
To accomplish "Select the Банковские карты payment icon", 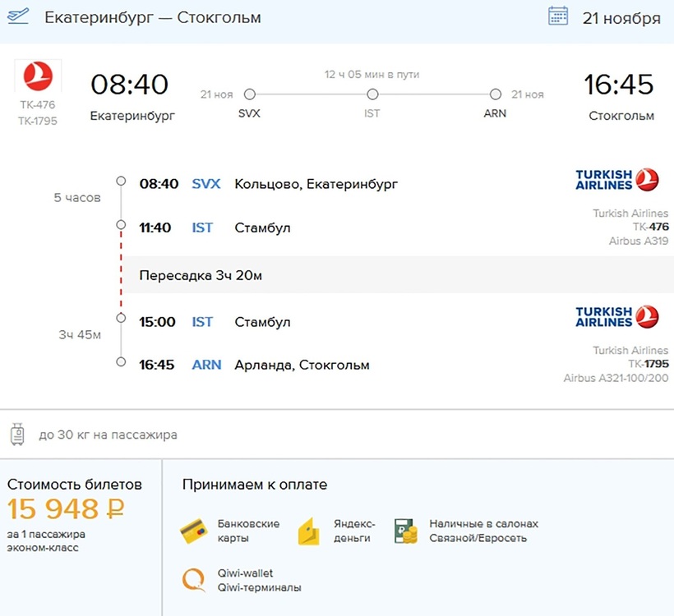I will 193,531.
